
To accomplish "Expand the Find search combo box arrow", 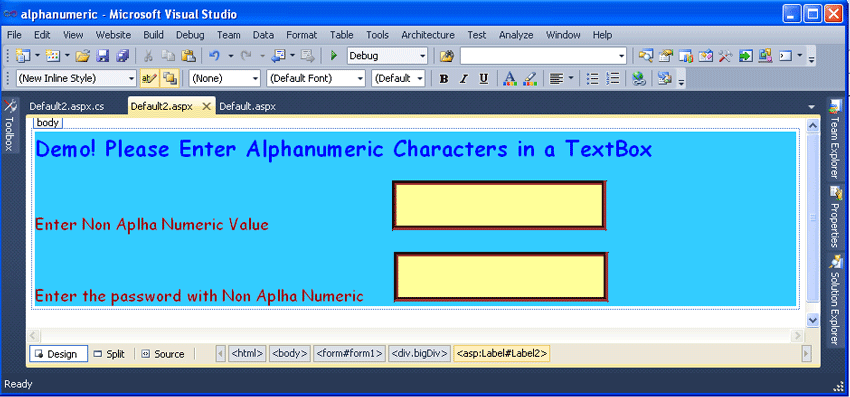I will [621, 55].
